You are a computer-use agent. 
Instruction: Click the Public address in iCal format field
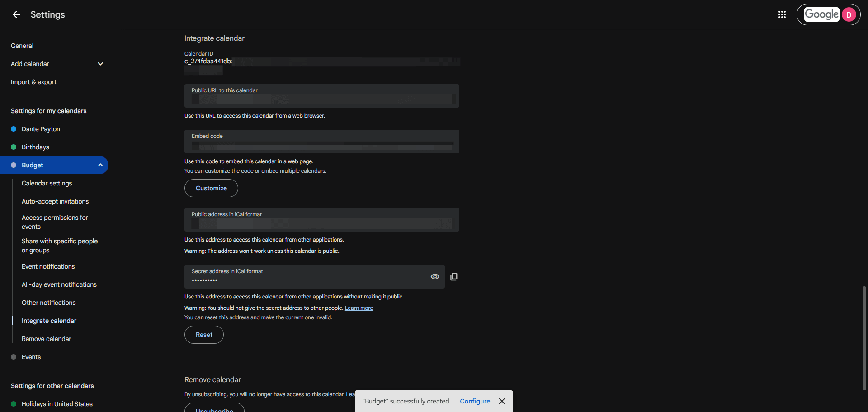click(x=322, y=220)
